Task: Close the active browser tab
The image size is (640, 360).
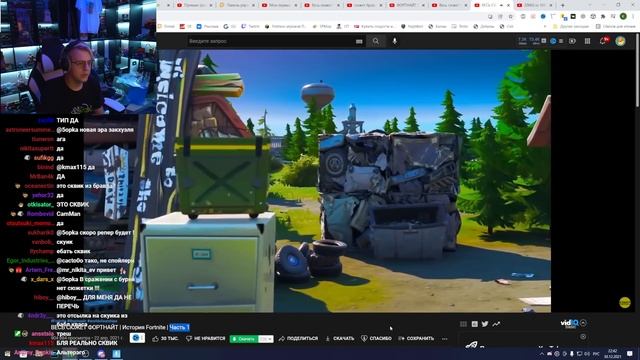Action: tap(509, 5)
